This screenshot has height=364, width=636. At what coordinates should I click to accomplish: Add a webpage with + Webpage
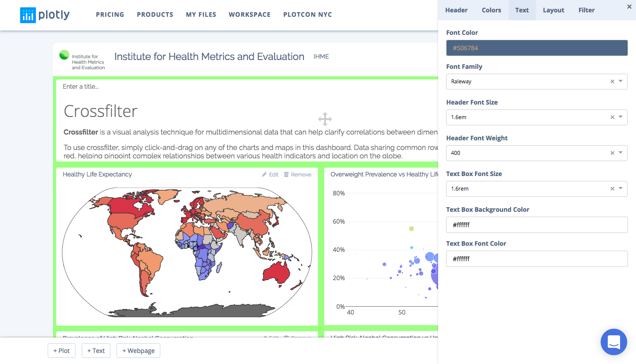click(138, 351)
